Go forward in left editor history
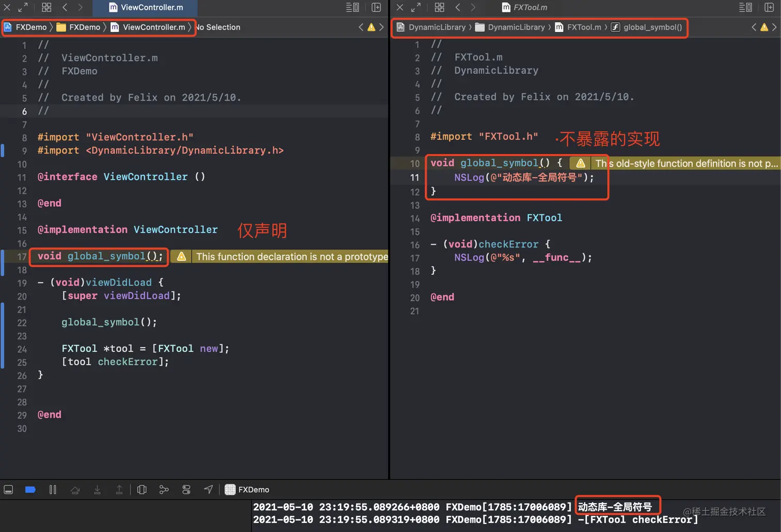The width and height of the screenshot is (781, 532). coord(80,7)
